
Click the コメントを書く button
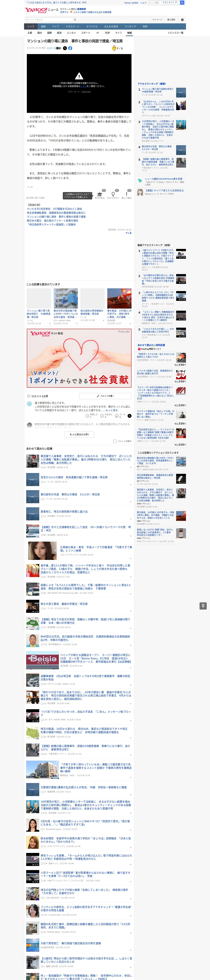pos(105,396)
